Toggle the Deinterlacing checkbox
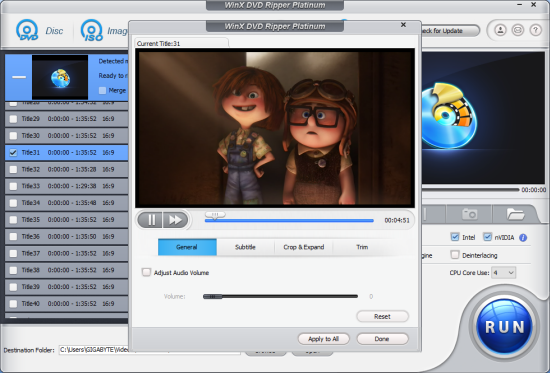The width and height of the screenshot is (550, 373). click(455, 255)
